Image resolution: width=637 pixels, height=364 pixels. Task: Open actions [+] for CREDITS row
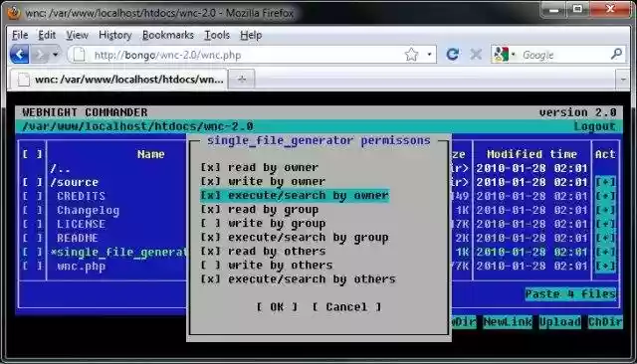click(x=605, y=196)
